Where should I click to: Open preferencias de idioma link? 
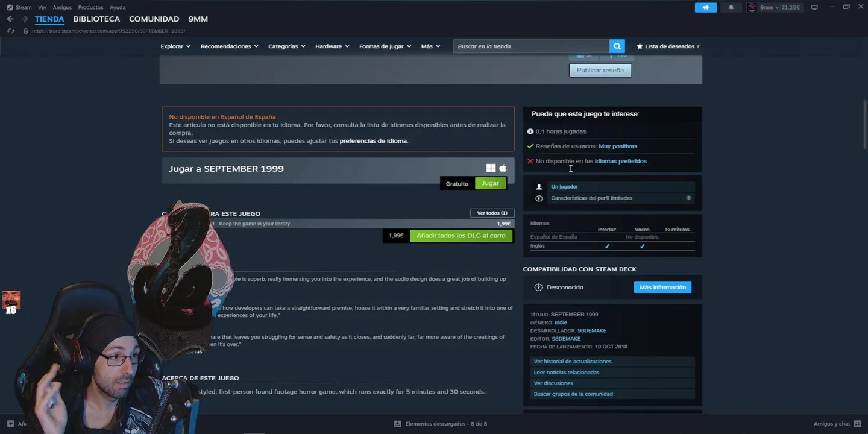(x=373, y=141)
